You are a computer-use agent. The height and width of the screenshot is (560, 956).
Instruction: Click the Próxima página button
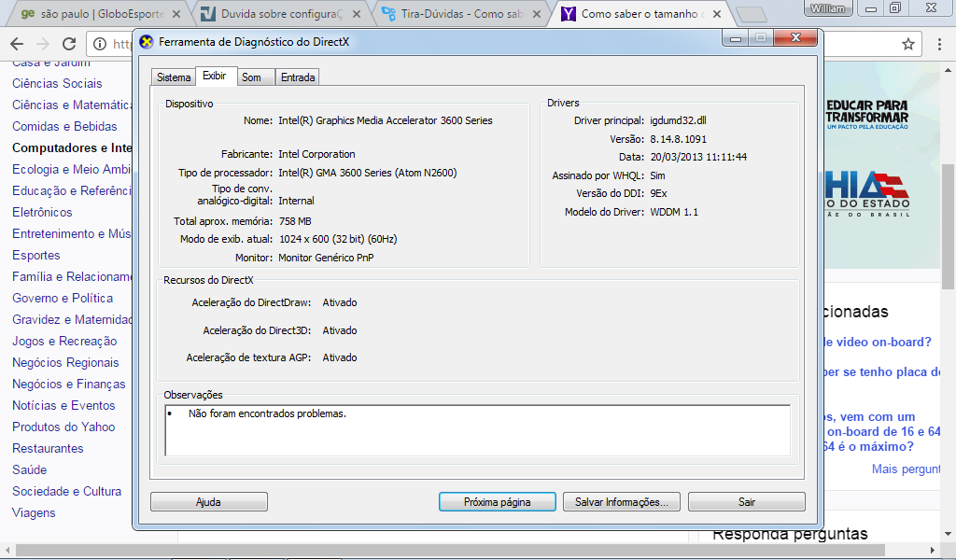[497, 502]
